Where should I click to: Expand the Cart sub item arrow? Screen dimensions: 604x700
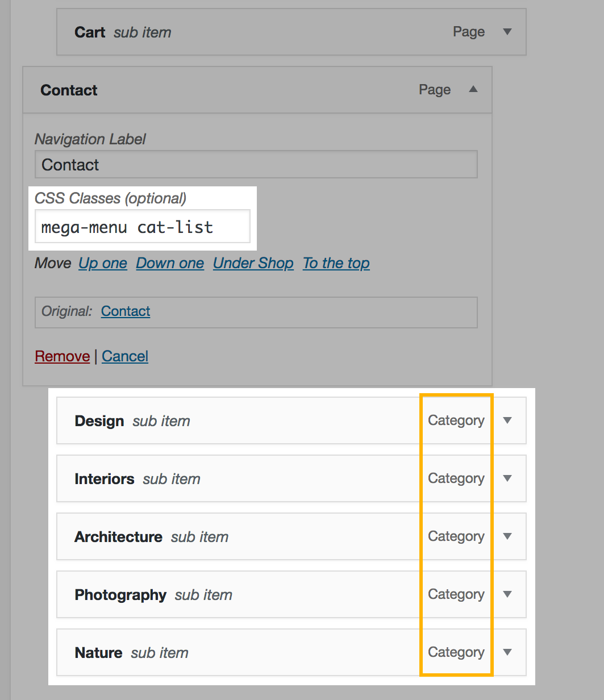tap(507, 32)
